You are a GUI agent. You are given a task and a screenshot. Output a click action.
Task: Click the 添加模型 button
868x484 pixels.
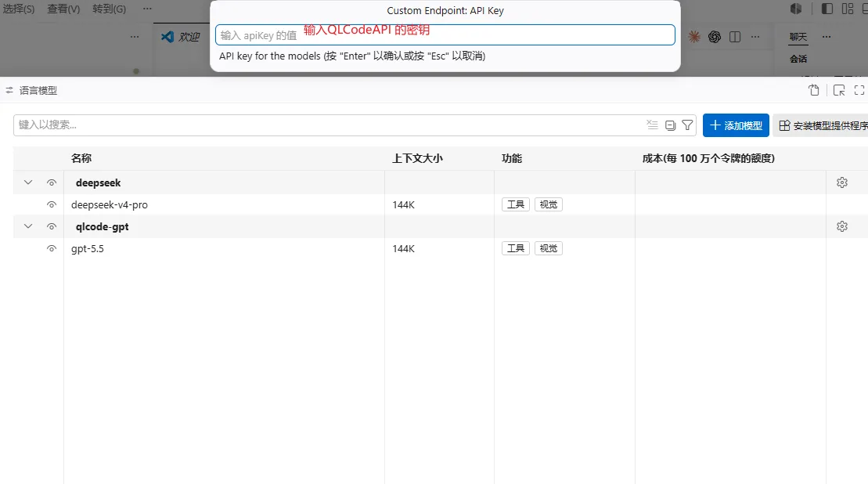pyautogui.click(x=736, y=125)
